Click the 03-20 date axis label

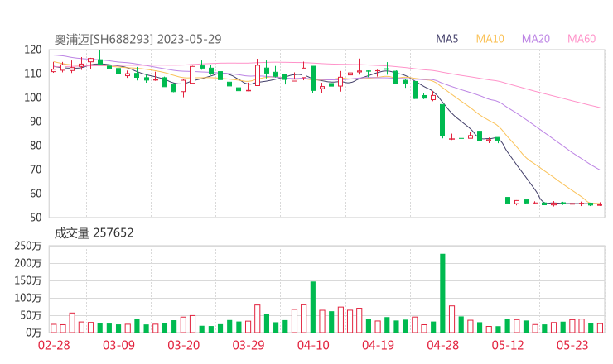point(183,345)
